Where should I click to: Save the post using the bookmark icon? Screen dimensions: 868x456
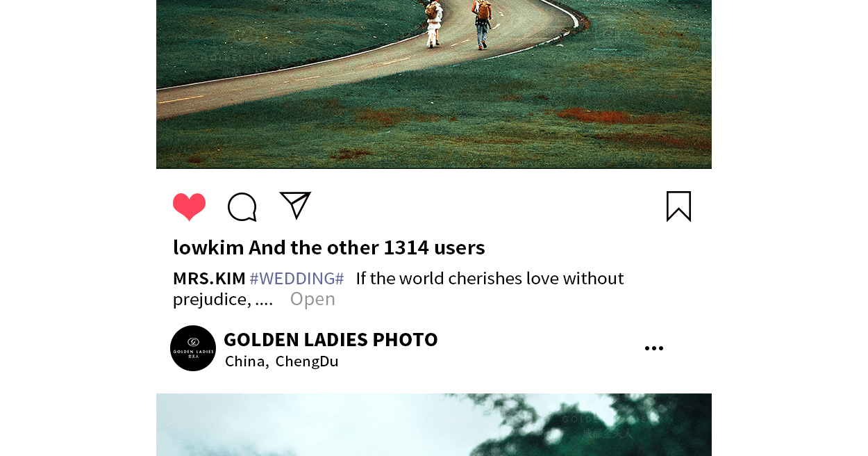[x=678, y=206]
